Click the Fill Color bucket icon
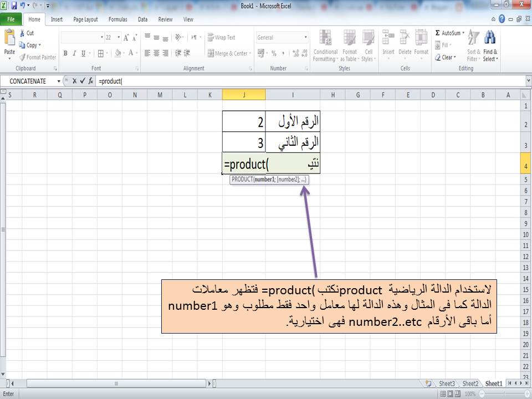This screenshot has height=399, width=532. click(117, 53)
